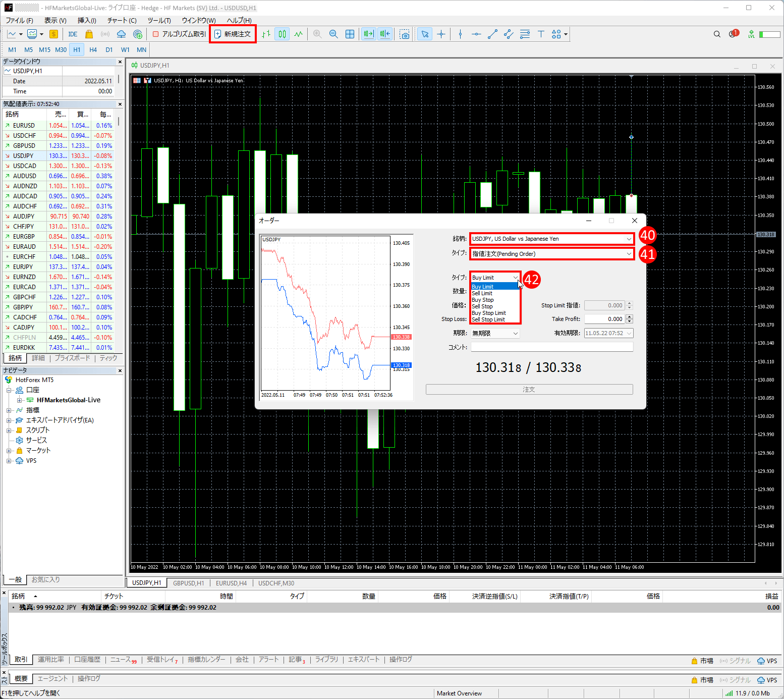Switch chart to line chart mode
The image size is (784, 699).
pyautogui.click(x=299, y=34)
